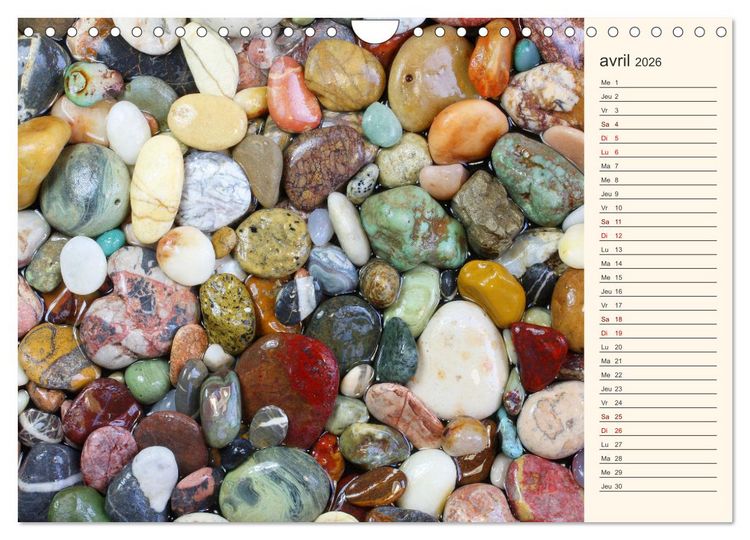Click the 'Di 26' date entry
This screenshot has height=540, width=750.
tap(658, 430)
